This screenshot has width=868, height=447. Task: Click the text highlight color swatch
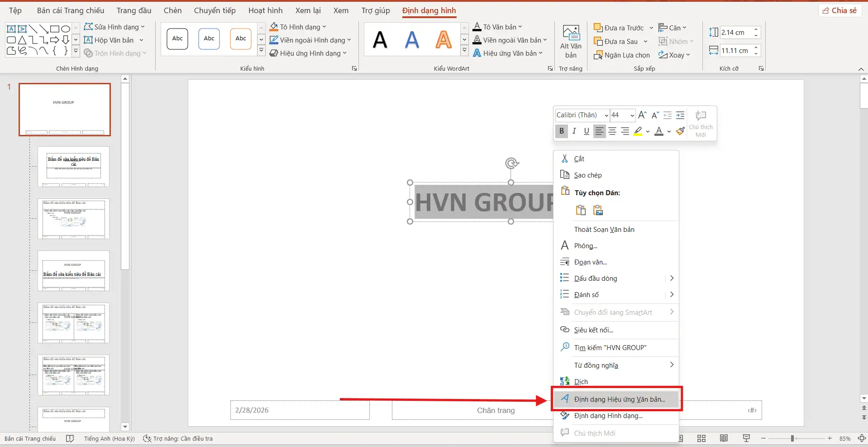tap(638, 131)
